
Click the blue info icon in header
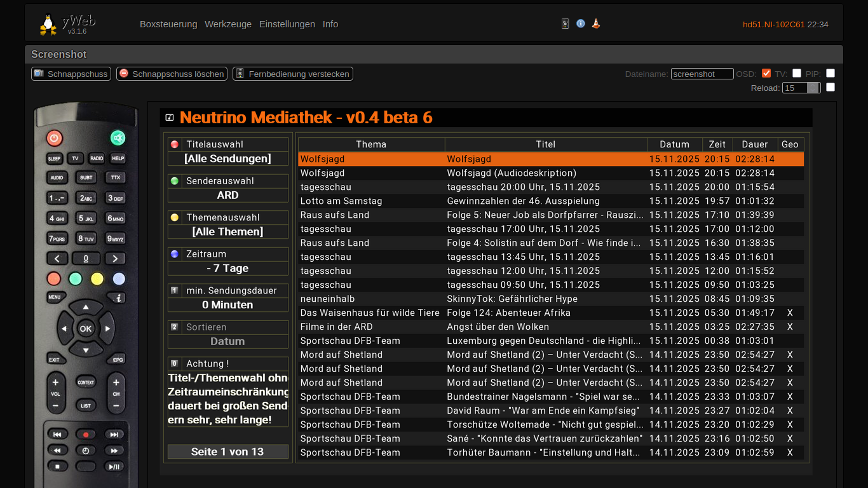(x=580, y=24)
